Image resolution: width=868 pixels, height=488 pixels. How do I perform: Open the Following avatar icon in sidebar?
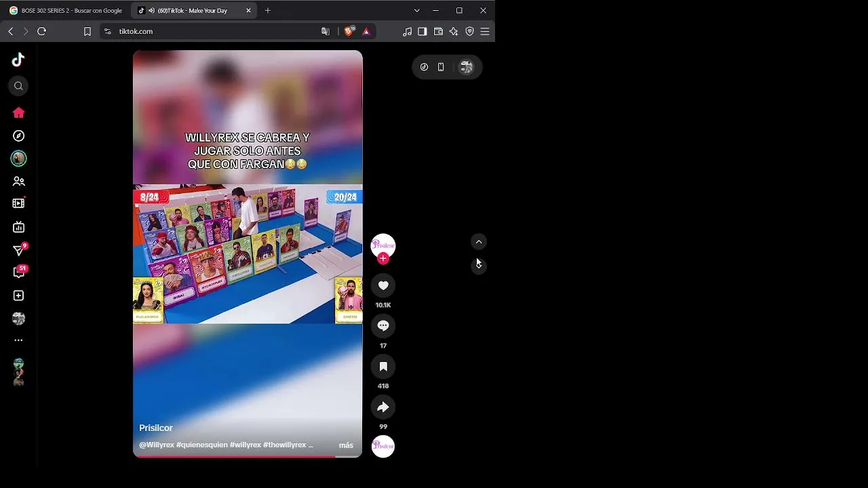[18, 158]
